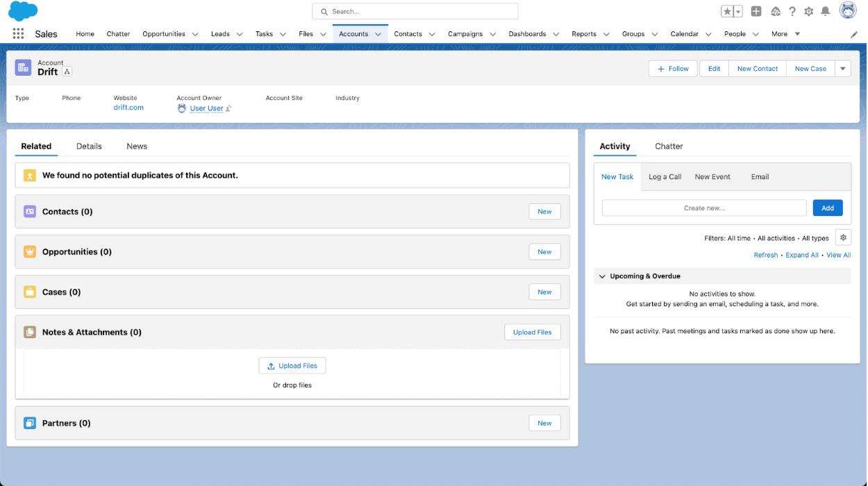Click the Upload Files header button

[x=532, y=333]
